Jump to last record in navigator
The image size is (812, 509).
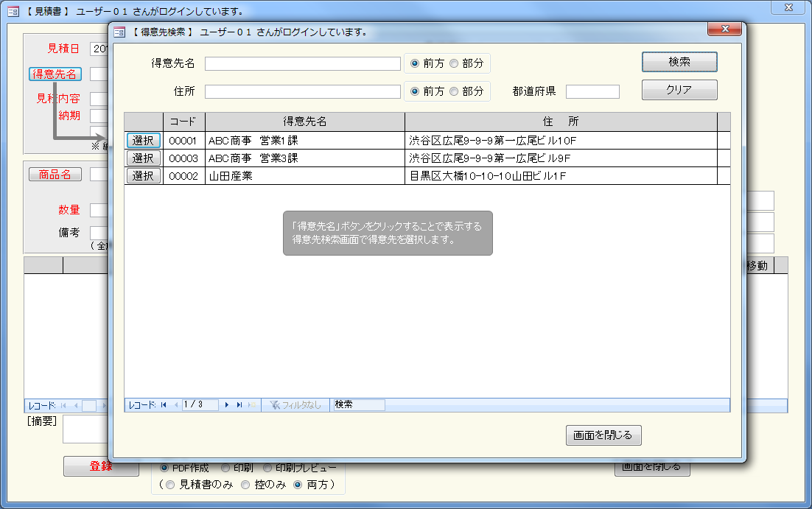pyautogui.click(x=239, y=405)
